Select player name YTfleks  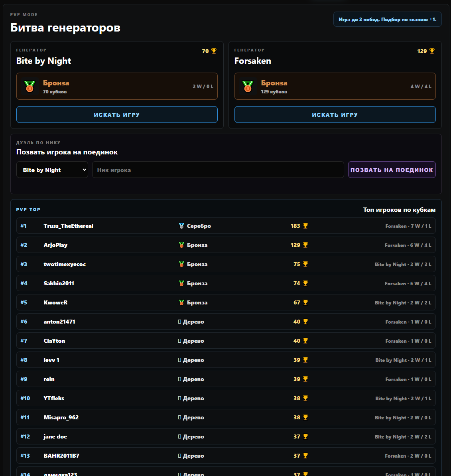pos(54,398)
